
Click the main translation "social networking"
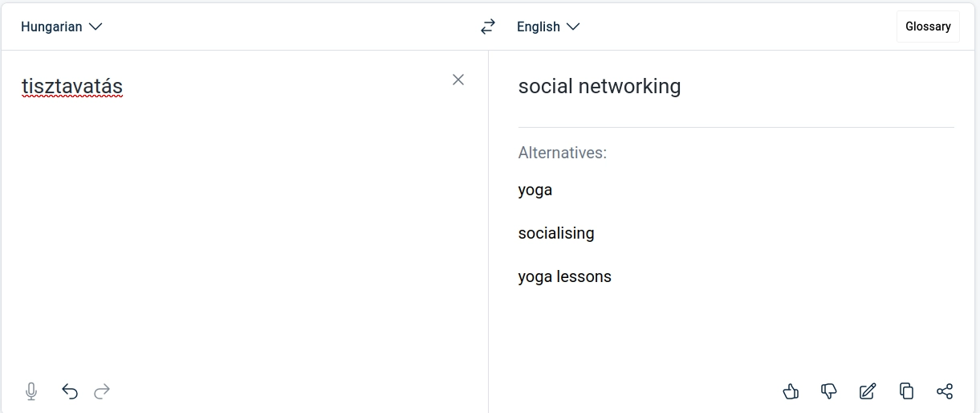tap(600, 86)
